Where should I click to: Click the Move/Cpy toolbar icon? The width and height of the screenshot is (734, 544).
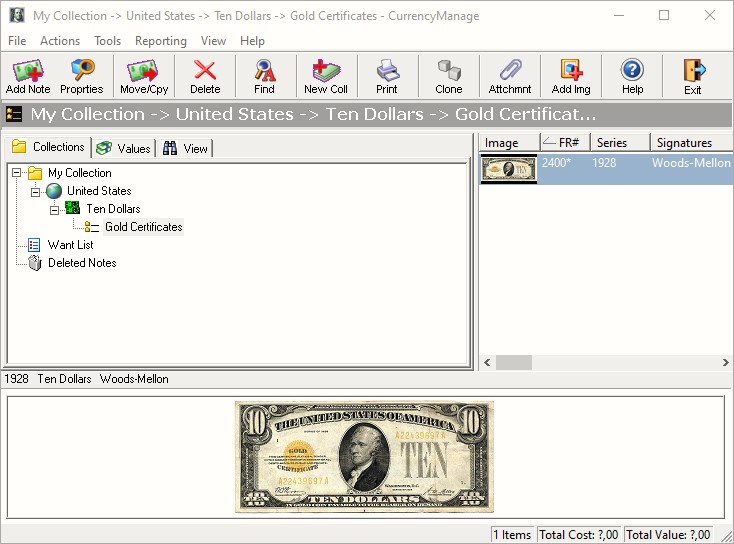click(x=143, y=70)
